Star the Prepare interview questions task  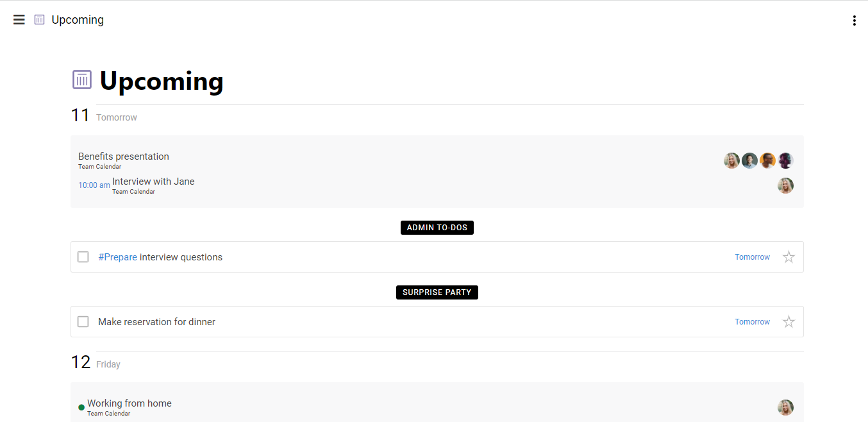(789, 257)
